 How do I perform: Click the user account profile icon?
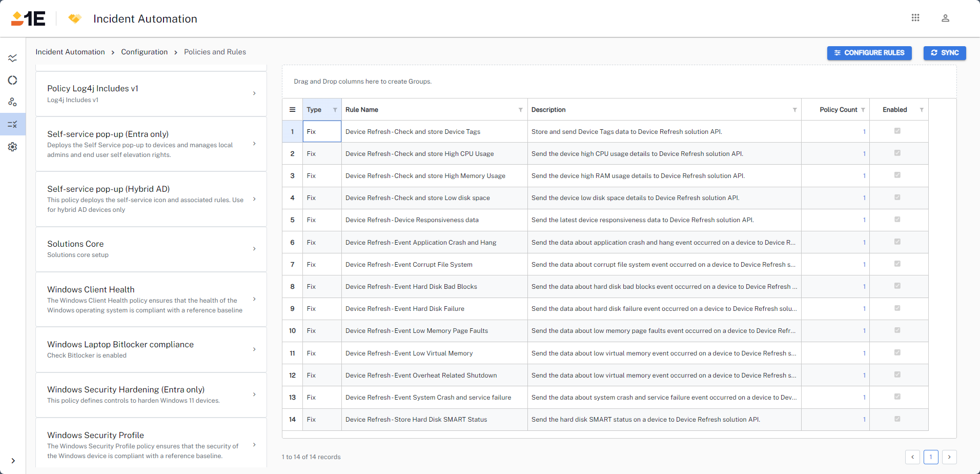(x=945, y=18)
